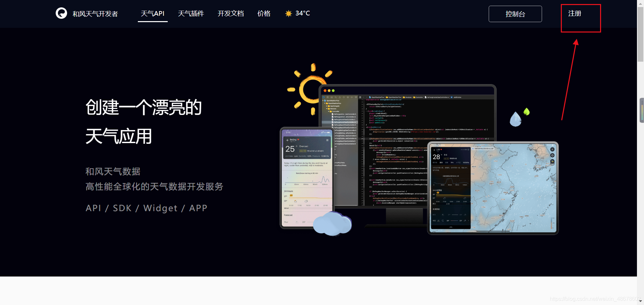The height and width of the screenshot is (305, 644).
Task: Click the phone weather app mockup image
Action: 307,178
